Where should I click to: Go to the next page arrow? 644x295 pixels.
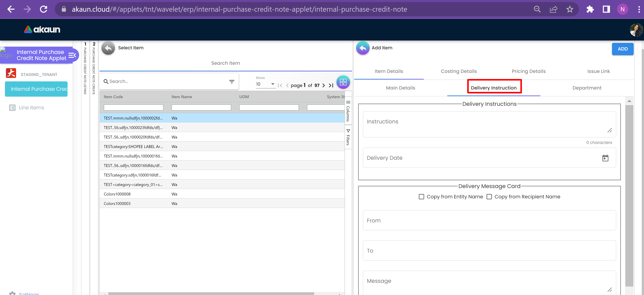point(323,85)
